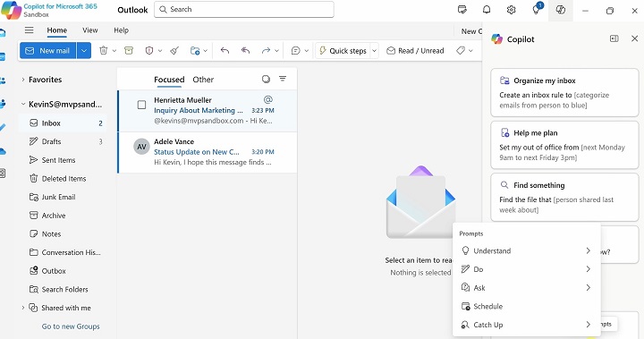Click the chat bubble icon in toolbar
Image resolution: width=644 pixels, height=339 pixels.
coord(296,51)
